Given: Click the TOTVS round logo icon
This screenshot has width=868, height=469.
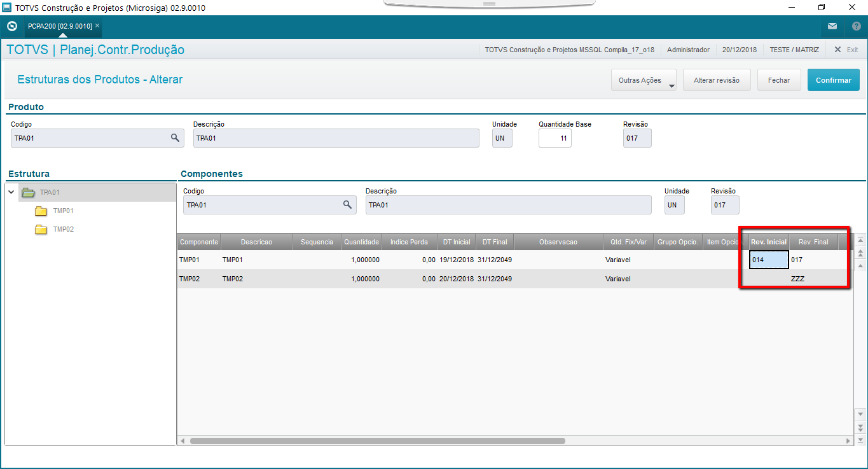Looking at the screenshot, I should click(11, 26).
